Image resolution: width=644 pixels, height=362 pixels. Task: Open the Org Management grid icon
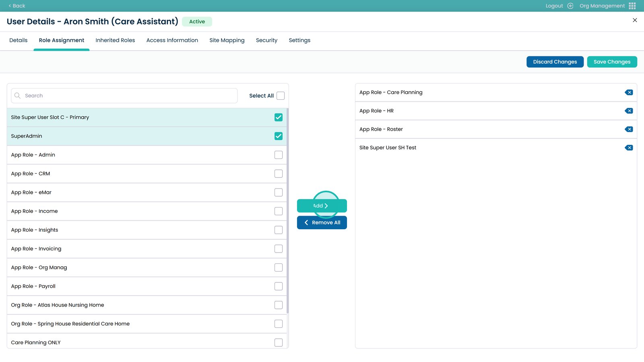(632, 6)
